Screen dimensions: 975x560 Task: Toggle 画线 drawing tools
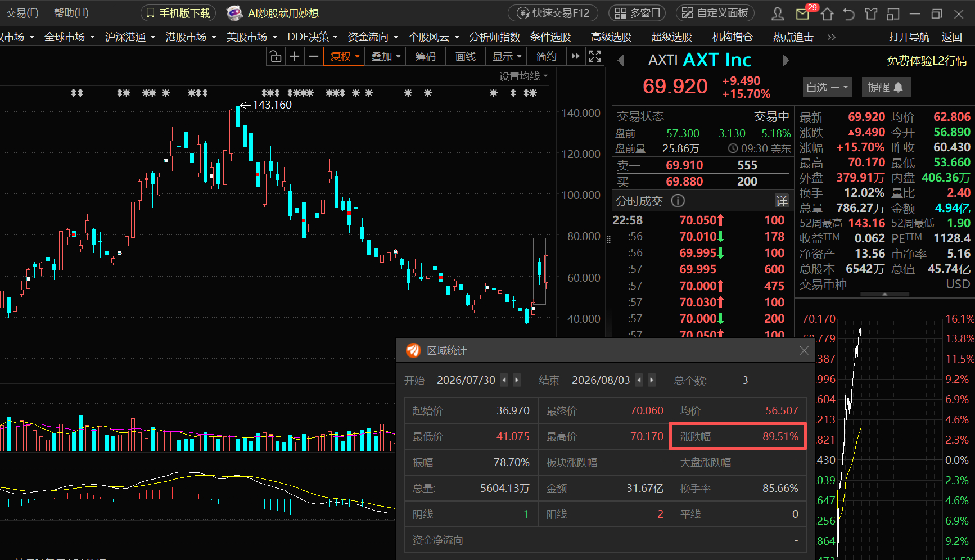[x=466, y=56]
